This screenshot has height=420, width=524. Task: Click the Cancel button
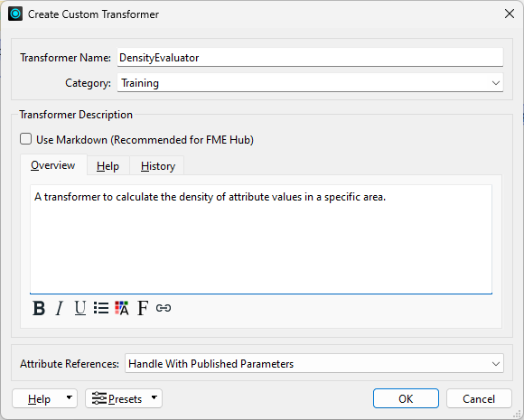(479, 398)
